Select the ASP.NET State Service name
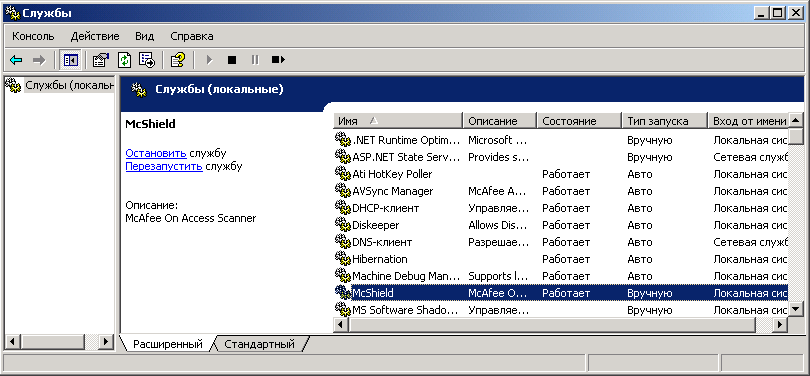Image resolution: width=810 pixels, height=376 pixels. point(406,157)
